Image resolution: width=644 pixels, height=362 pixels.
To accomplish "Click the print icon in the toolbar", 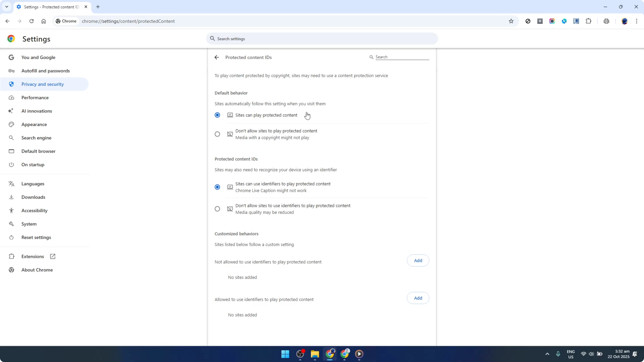I will [606, 21].
